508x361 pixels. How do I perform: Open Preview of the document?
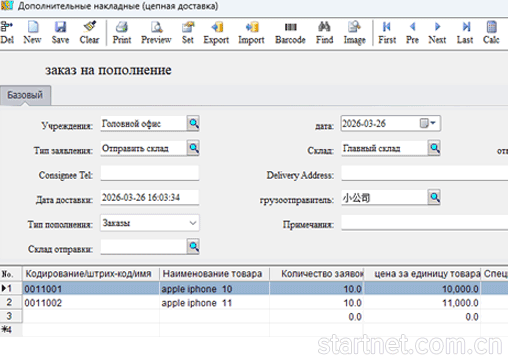156,33
